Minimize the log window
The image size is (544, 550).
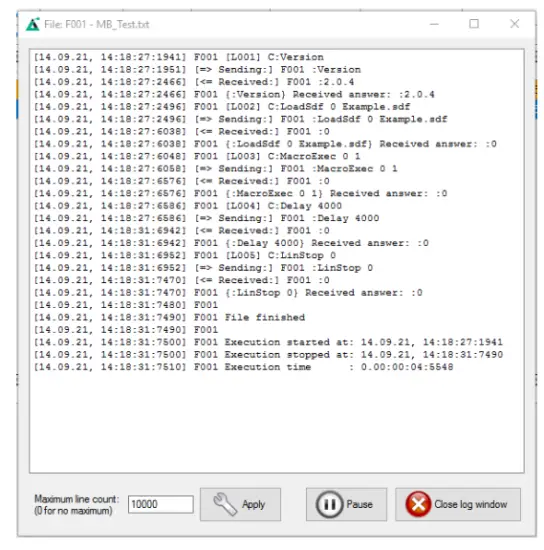coord(434,24)
